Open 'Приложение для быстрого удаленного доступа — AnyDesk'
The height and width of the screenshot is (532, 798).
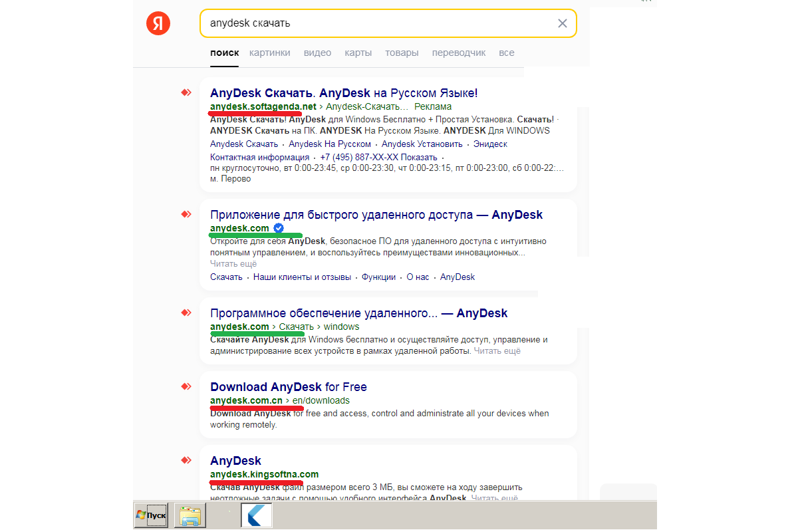click(x=376, y=214)
